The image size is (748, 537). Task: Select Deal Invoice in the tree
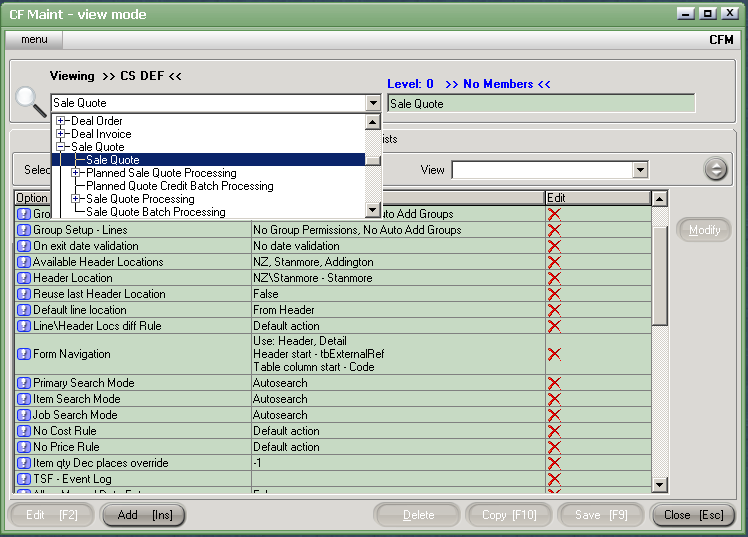pos(101,134)
